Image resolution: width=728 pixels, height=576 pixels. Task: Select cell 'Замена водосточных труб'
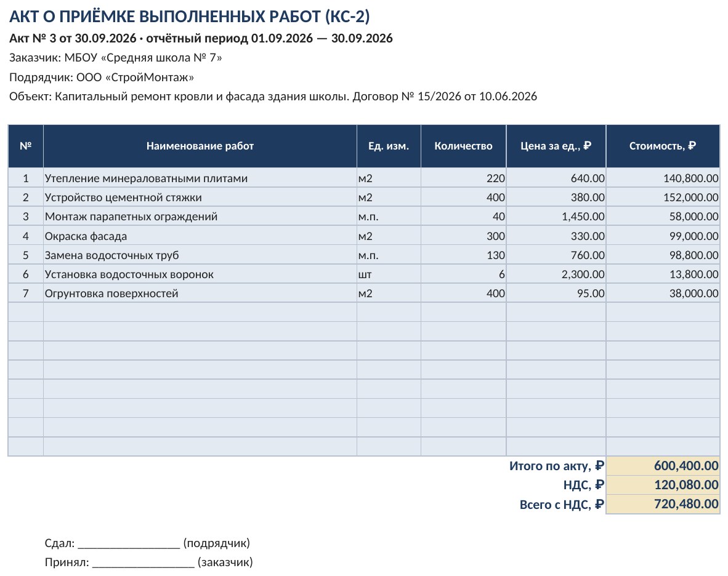click(x=200, y=255)
